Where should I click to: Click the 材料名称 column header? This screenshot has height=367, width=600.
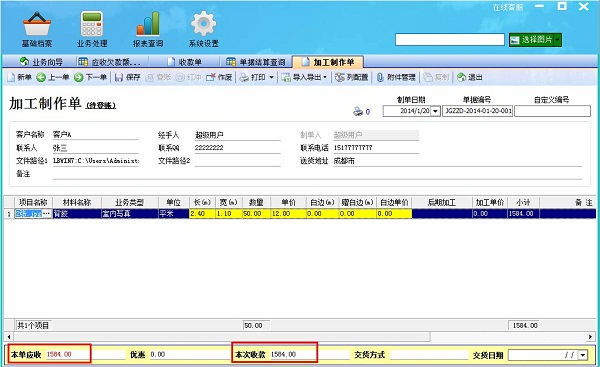pyautogui.click(x=77, y=202)
